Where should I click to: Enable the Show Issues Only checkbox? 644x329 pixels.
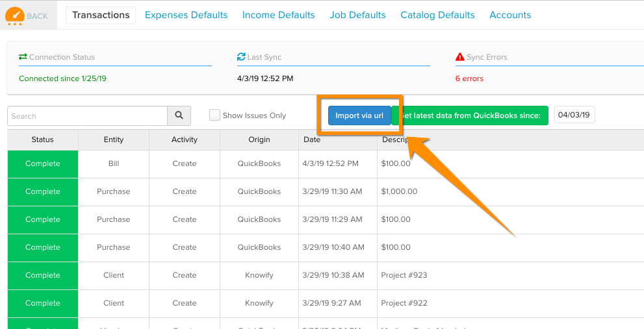point(214,116)
